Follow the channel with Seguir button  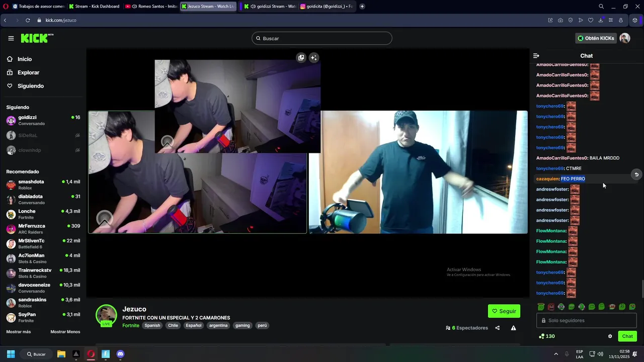coord(504,311)
